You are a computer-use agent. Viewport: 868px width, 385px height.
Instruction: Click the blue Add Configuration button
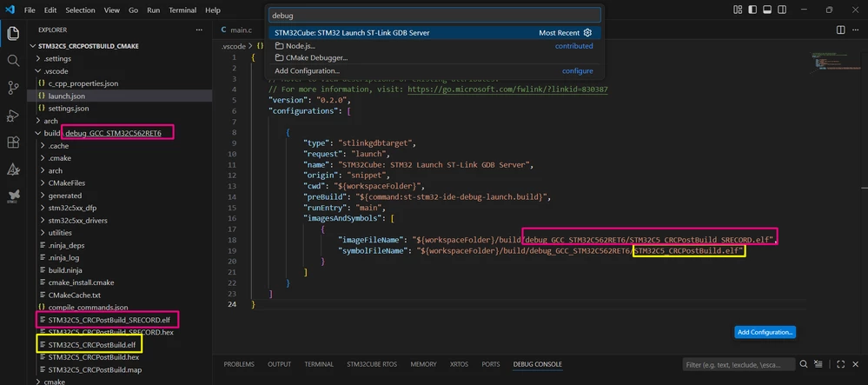(x=765, y=332)
